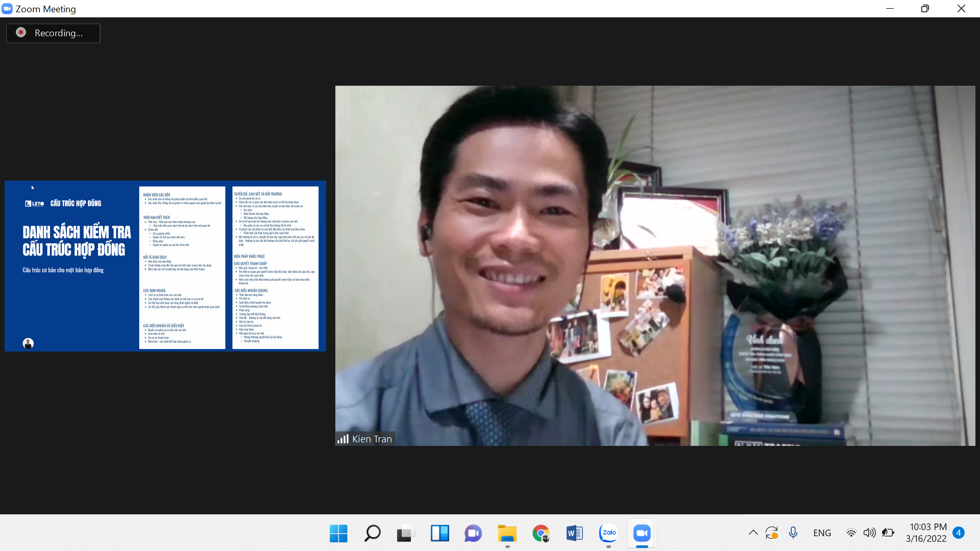Open taskbar Search
980x551 pixels.
pyautogui.click(x=372, y=534)
